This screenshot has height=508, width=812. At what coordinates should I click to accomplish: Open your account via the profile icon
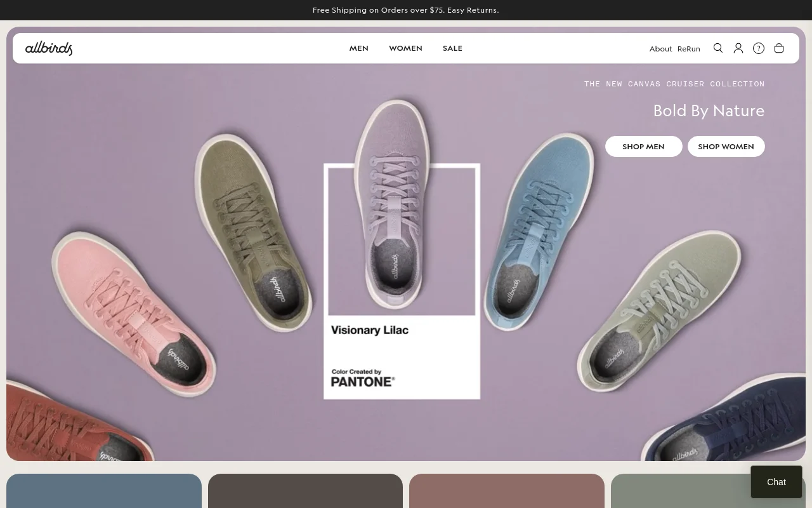pyautogui.click(x=738, y=48)
